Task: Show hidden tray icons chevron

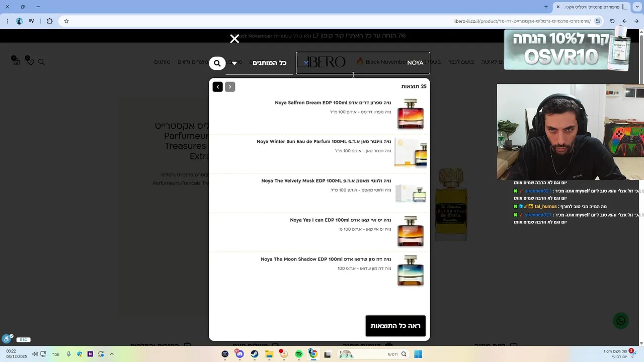Action: (x=112, y=354)
